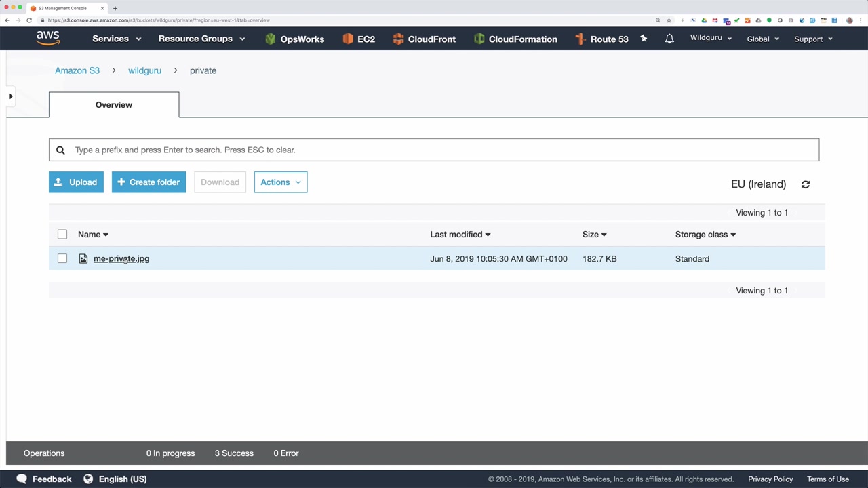Open the Support dropdown
The height and width of the screenshot is (488, 868).
click(x=813, y=39)
